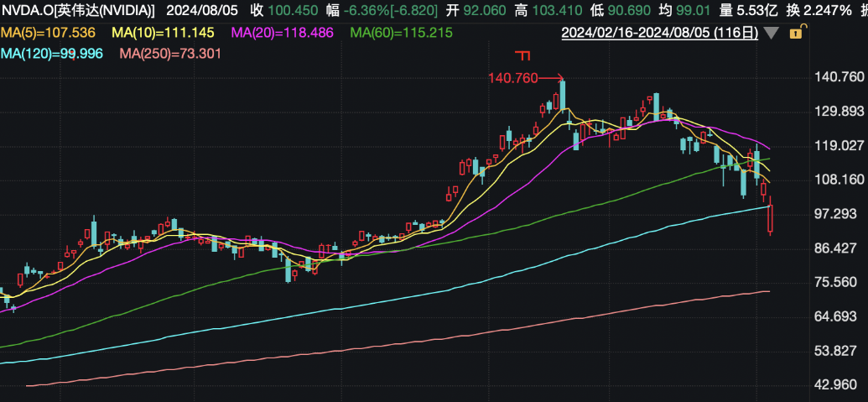This screenshot has width=868, height=402.
Task: Select the MA(5)=107.536 indicator label
Action: (48, 34)
